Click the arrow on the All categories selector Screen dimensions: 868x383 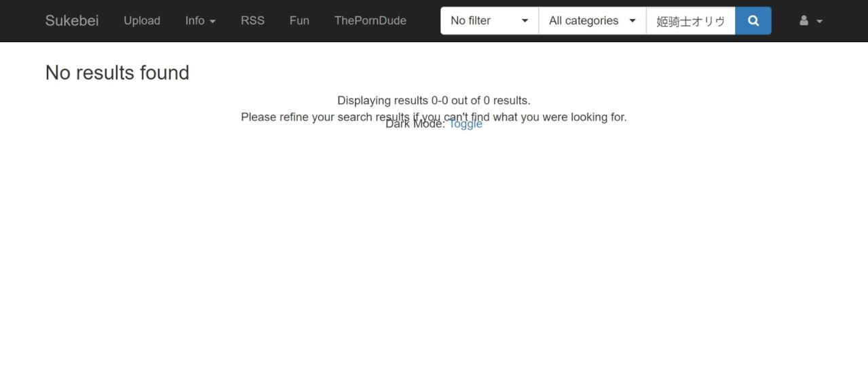pyautogui.click(x=633, y=20)
